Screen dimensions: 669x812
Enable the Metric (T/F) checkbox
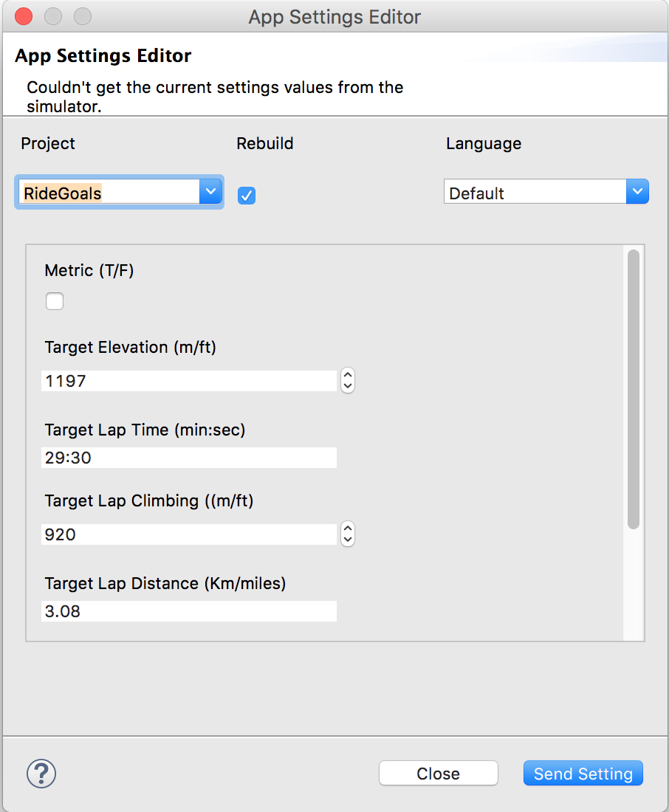(x=55, y=301)
